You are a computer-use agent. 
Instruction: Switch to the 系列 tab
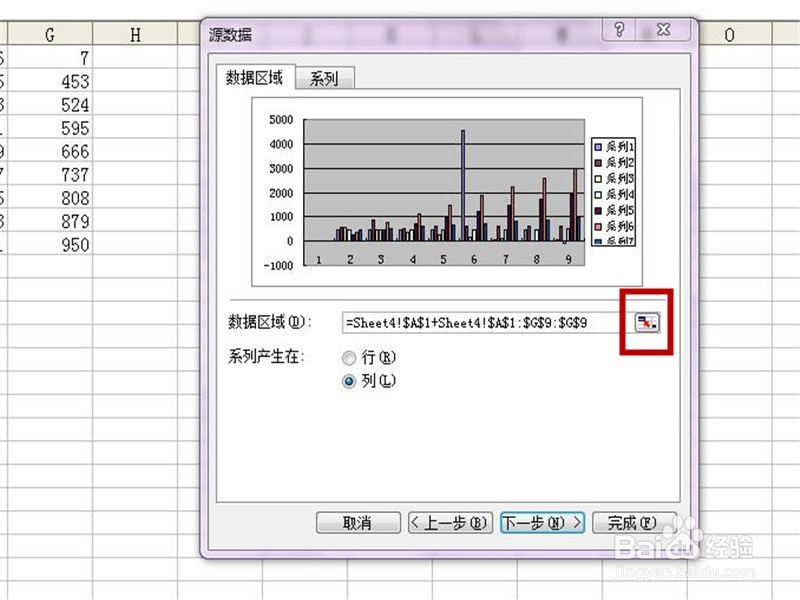[324, 79]
